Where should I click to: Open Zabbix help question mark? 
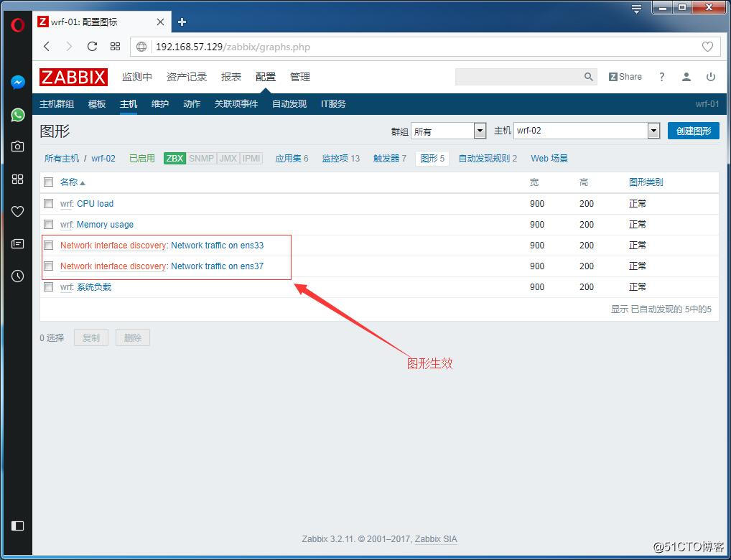[661, 77]
